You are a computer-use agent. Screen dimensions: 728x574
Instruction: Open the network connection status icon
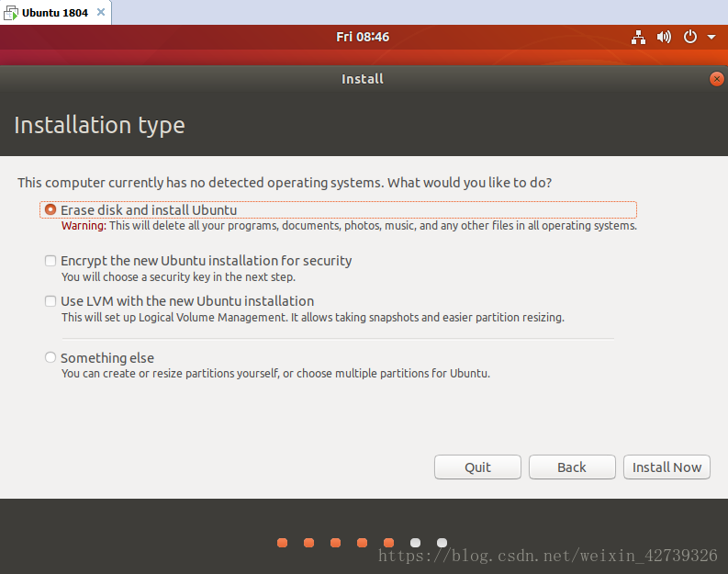pos(638,37)
